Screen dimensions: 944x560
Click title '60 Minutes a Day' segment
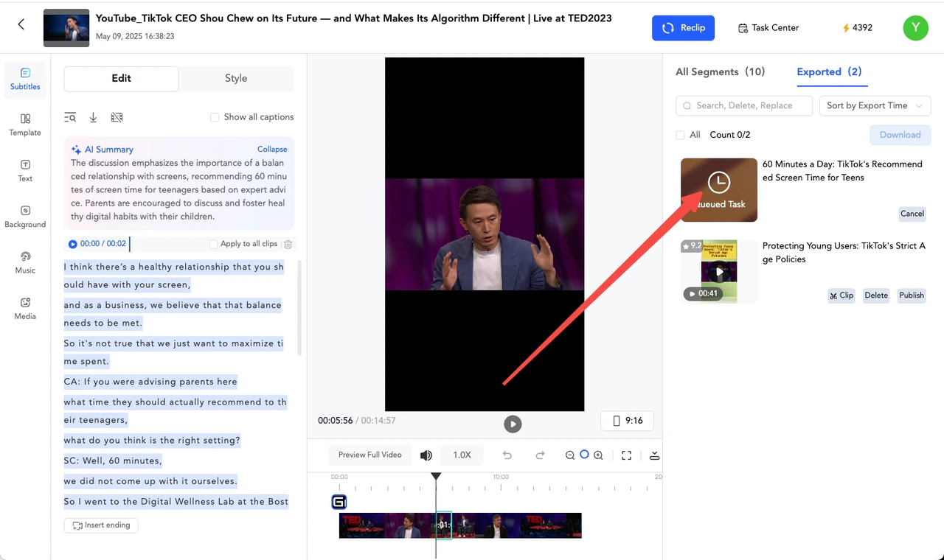pyautogui.click(x=842, y=171)
